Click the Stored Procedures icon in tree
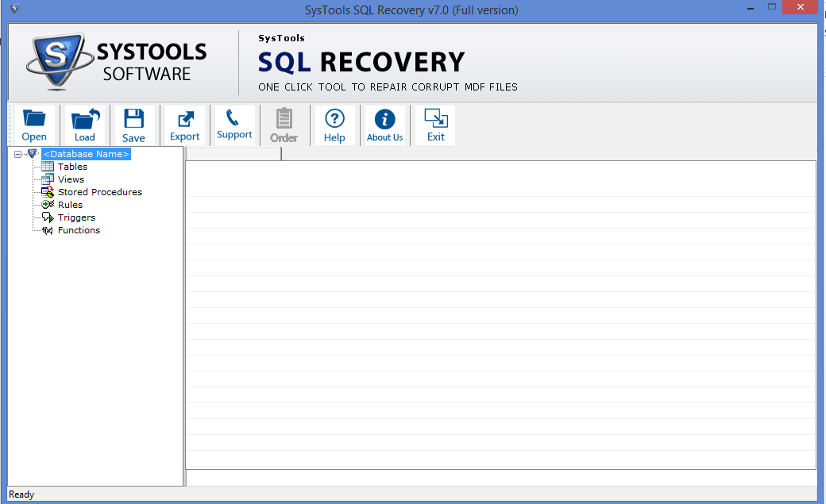826x504 pixels. (48, 192)
